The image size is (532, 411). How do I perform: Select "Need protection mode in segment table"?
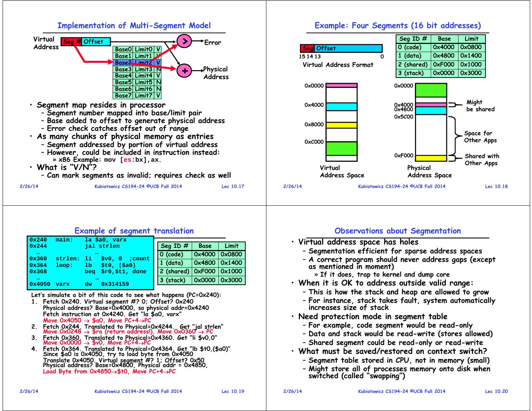[x=373, y=316]
